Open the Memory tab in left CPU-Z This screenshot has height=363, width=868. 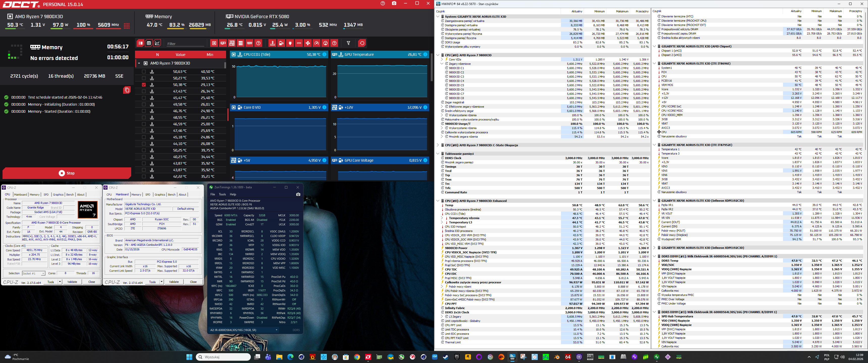click(34, 195)
